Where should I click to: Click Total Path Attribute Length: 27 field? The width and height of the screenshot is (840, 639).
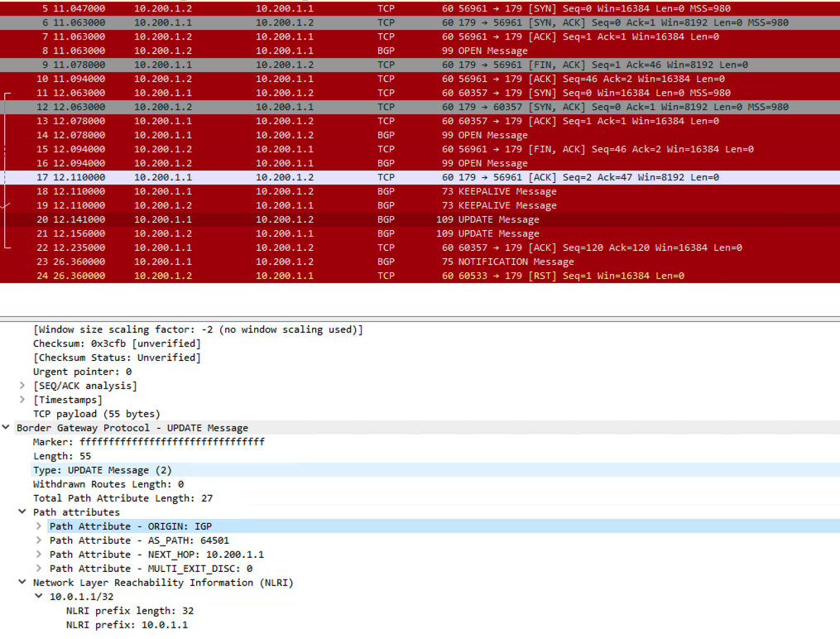122,498
